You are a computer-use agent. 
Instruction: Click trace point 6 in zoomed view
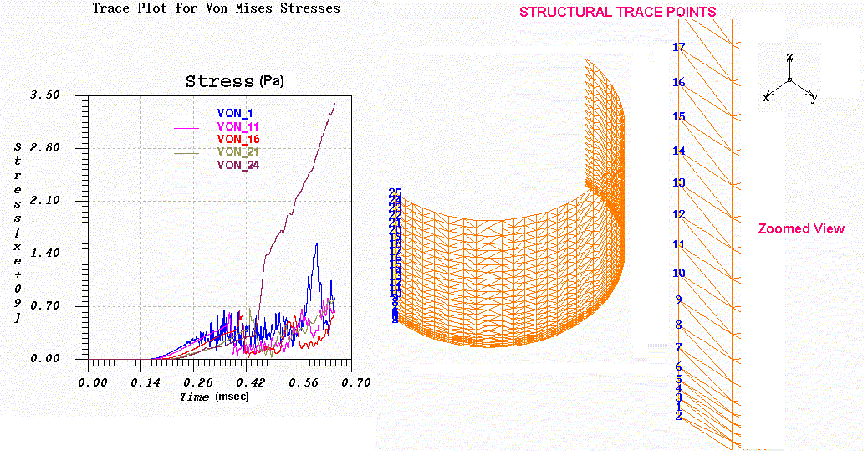coord(679,366)
